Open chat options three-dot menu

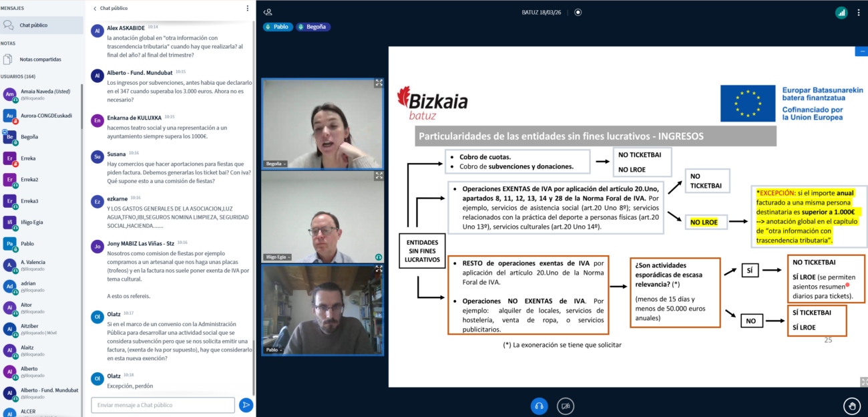coord(247,9)
